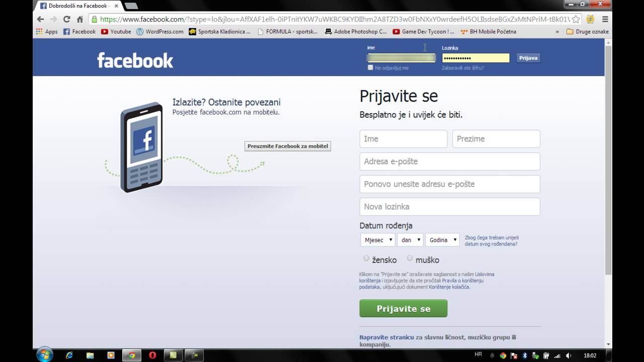Go to Chrome home page icon

tap(79, 19)
